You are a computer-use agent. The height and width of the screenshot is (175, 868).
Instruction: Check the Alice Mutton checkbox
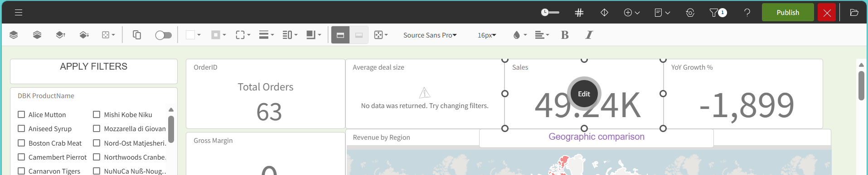pyautogui.click(x=21, y=114)
